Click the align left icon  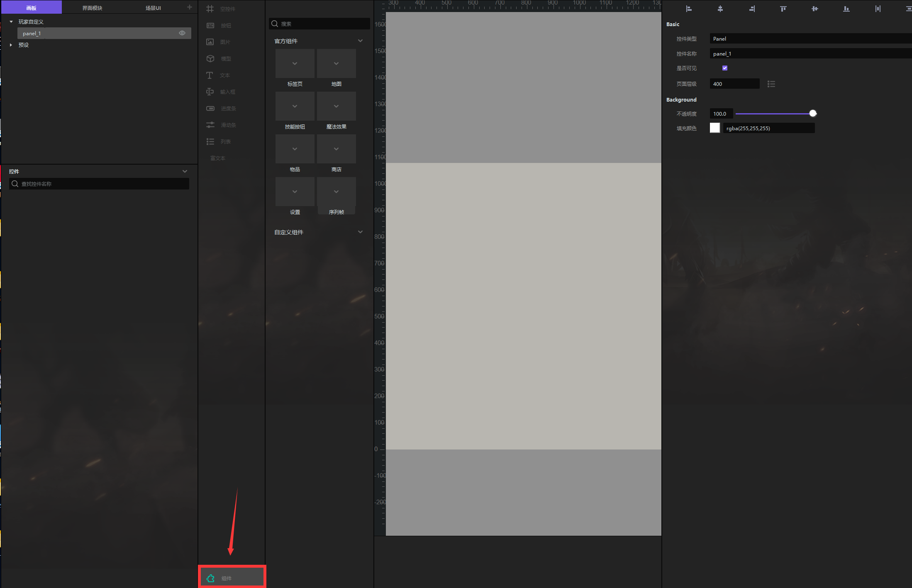pos(689,9)
